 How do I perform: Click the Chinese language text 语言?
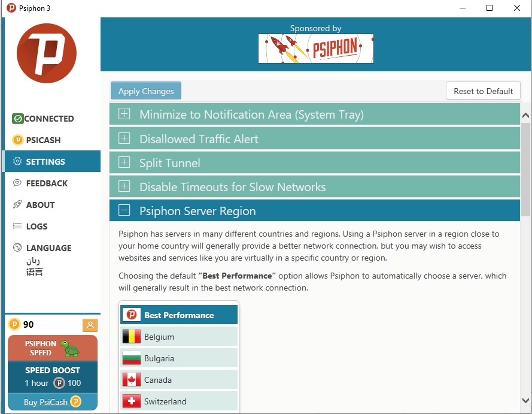(x=34, y=271)
